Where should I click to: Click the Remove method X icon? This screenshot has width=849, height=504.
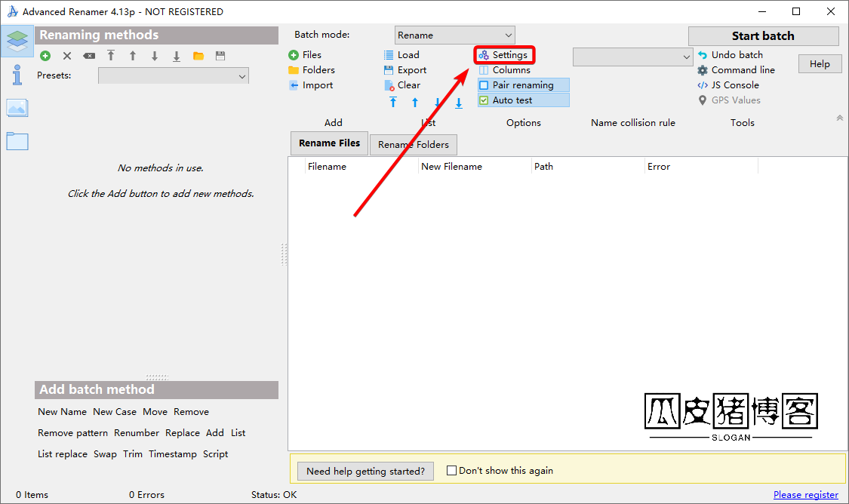point(67,56)
